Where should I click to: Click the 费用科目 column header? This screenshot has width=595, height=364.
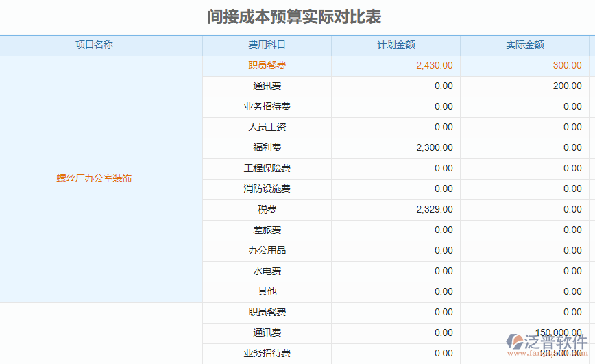pyautogui.click(x=267, y=45)
